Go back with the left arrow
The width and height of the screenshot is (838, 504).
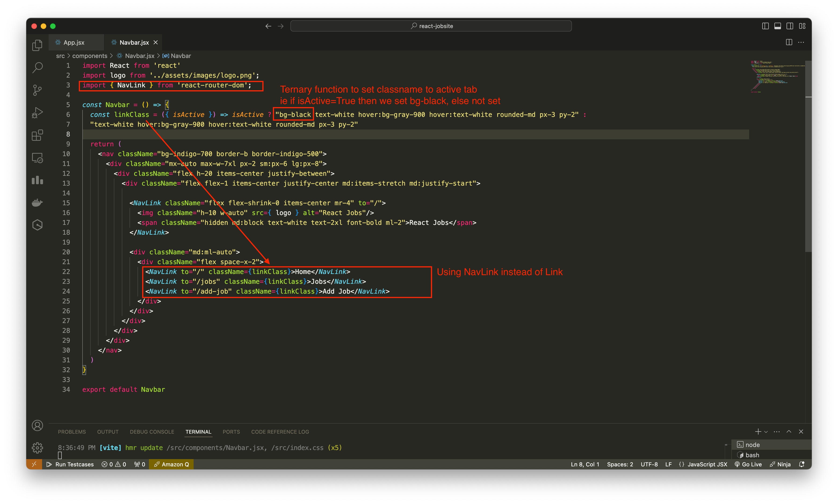click(268, 26)
